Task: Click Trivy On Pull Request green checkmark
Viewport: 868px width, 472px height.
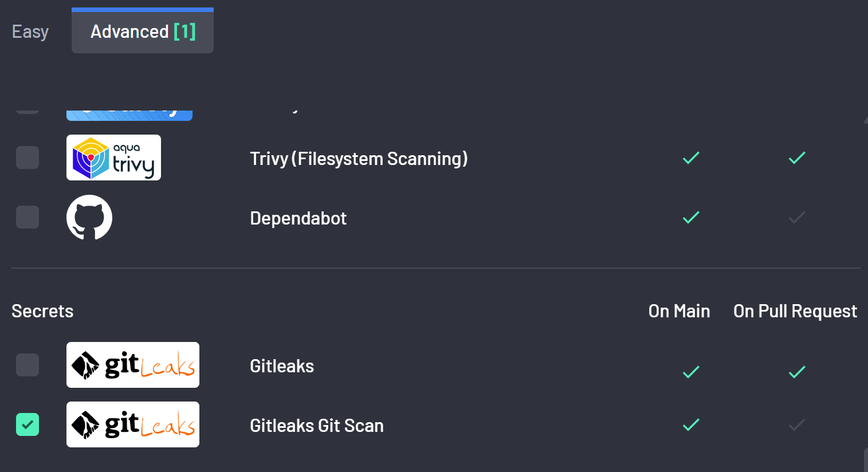Action: pos(797,158)
